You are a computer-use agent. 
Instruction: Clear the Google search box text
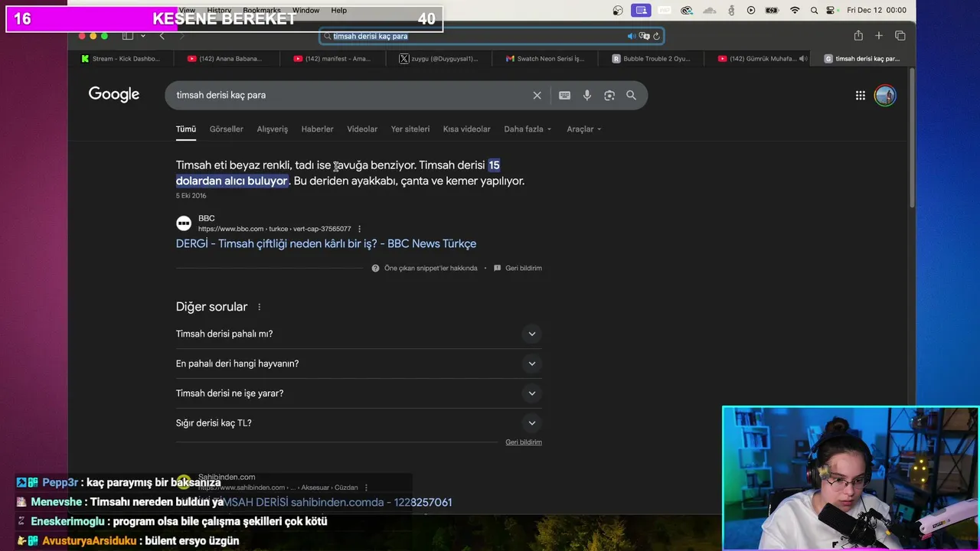pyautogui.click(x=537, y=96)
